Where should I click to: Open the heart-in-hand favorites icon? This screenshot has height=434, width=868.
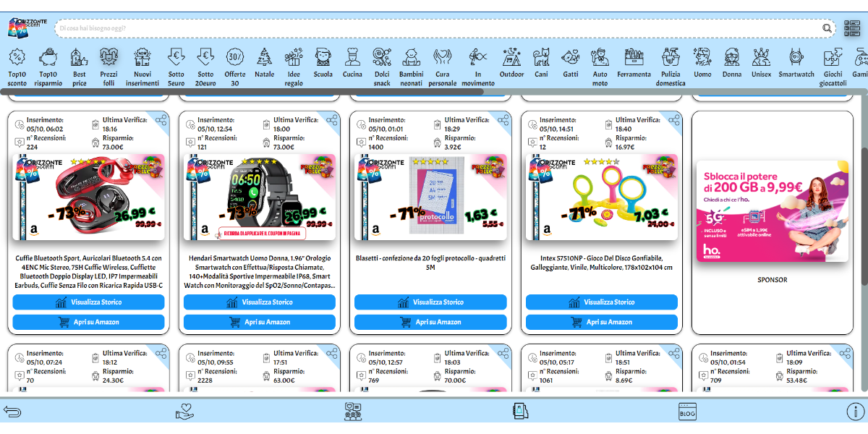click(184, 412)
